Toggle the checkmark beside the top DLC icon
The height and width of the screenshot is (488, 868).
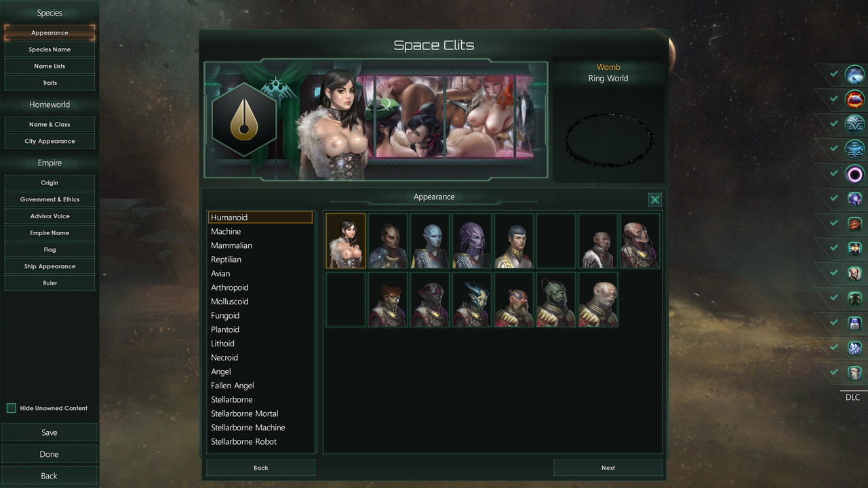834,74
